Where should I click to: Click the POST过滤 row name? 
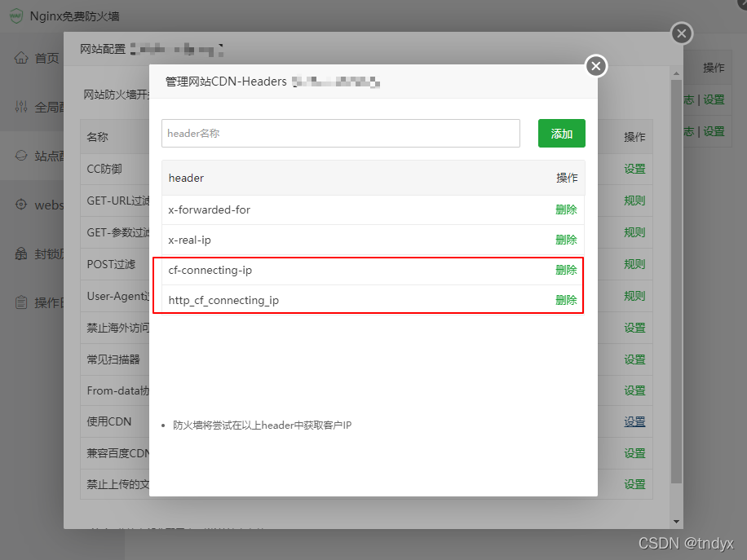111,264
